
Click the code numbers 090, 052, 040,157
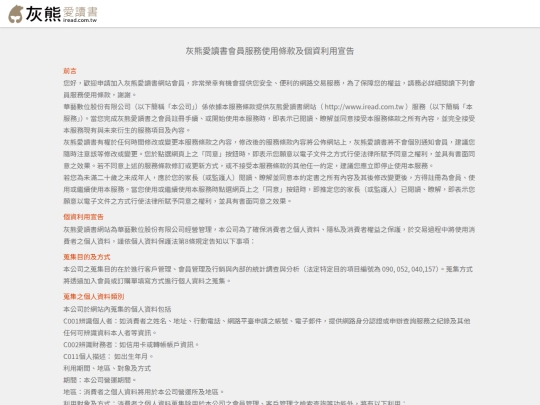coord(409,269)
